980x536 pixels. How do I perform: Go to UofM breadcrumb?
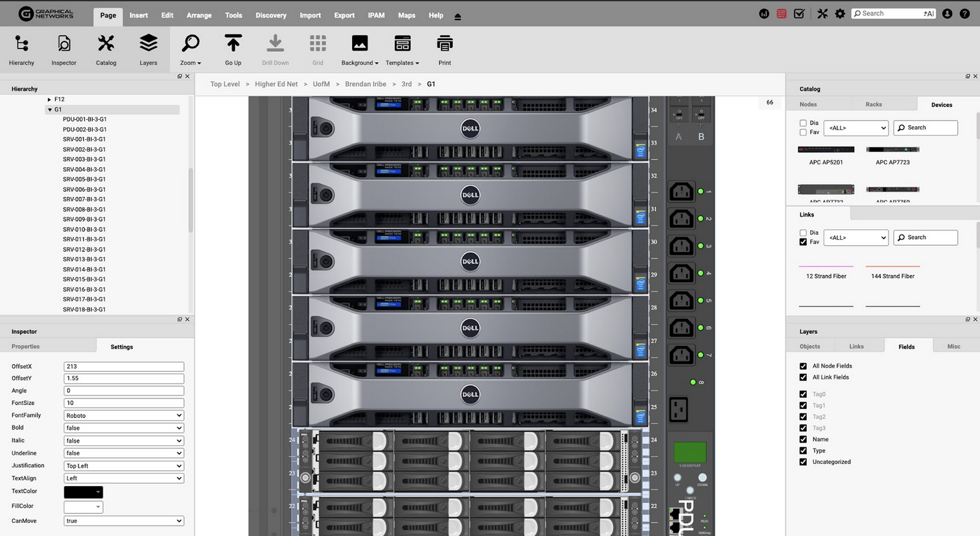tap(321, 84)
